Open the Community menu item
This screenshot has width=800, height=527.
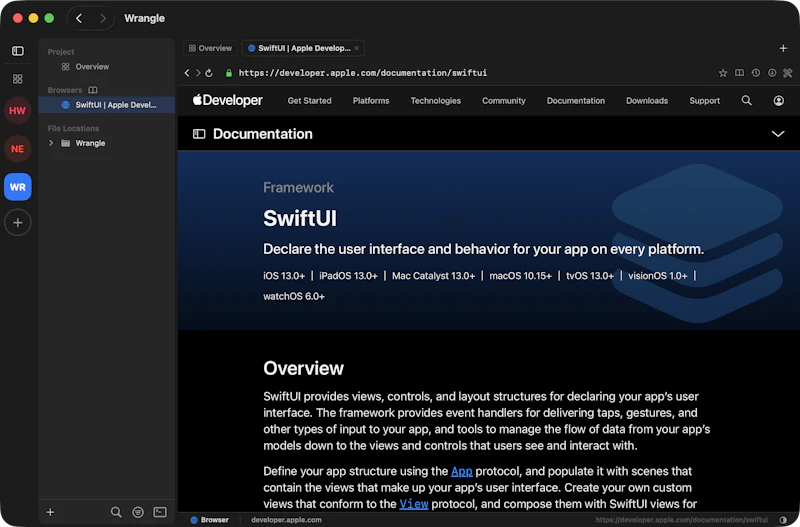(x=504, y=101)
